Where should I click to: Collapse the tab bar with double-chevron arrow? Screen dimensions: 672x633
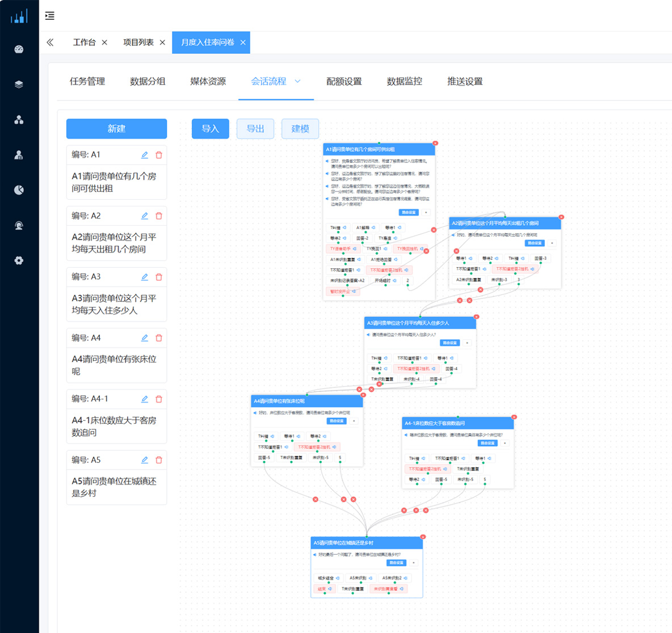pyautogui.click(x=50, y=43)
